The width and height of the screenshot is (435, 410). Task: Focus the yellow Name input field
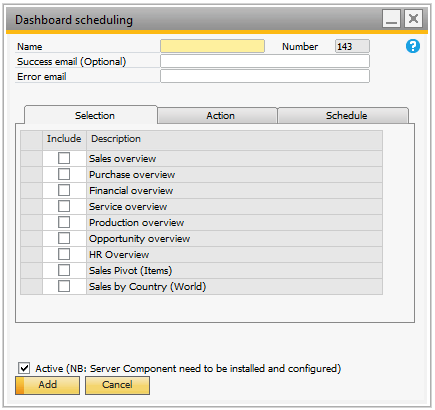pos(212,46)
